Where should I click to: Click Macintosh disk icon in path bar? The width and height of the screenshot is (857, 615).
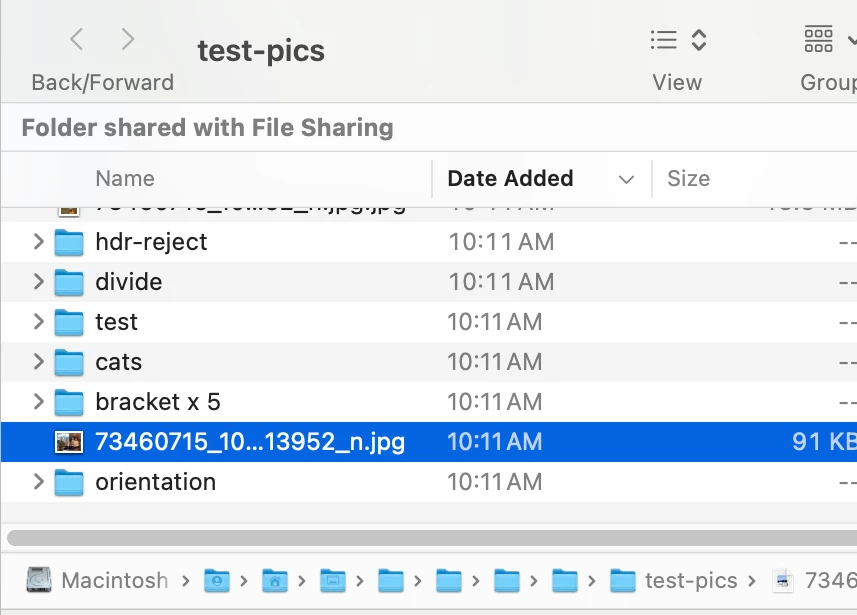coord(39,580)
